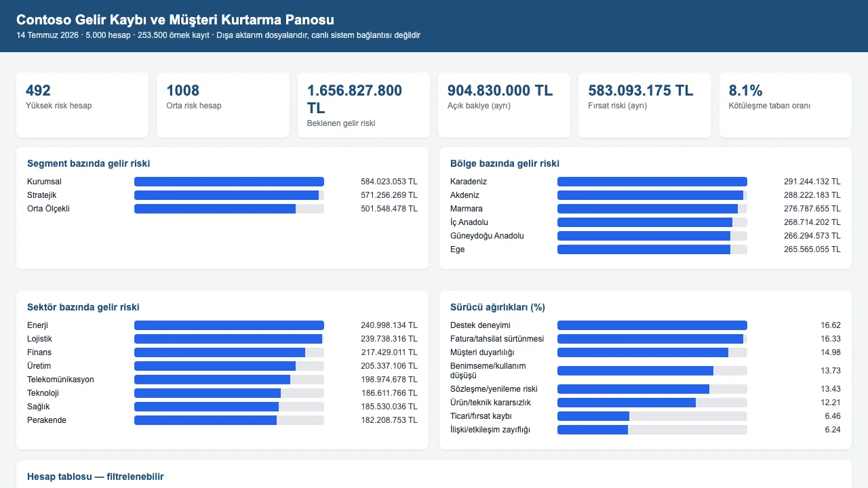Click the Ticari/fırsat kaybı driver label
This screenshot has width=868, height=488.
tap(481, 416)
